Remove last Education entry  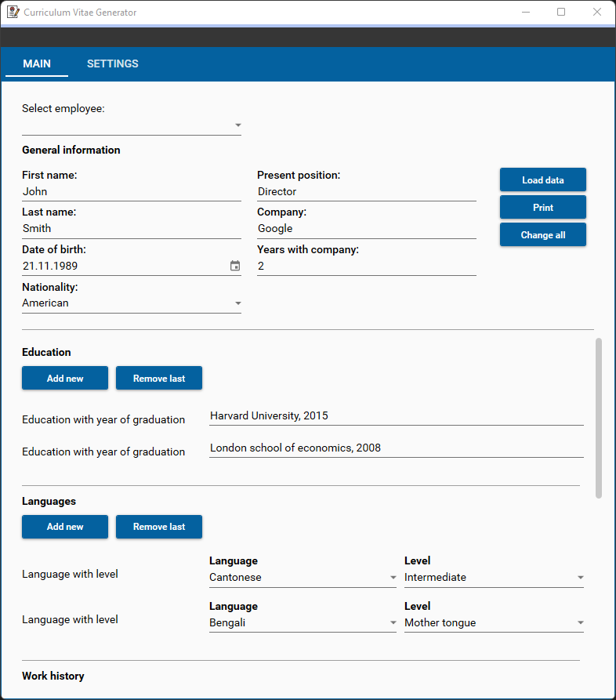[x=159, y=378]
